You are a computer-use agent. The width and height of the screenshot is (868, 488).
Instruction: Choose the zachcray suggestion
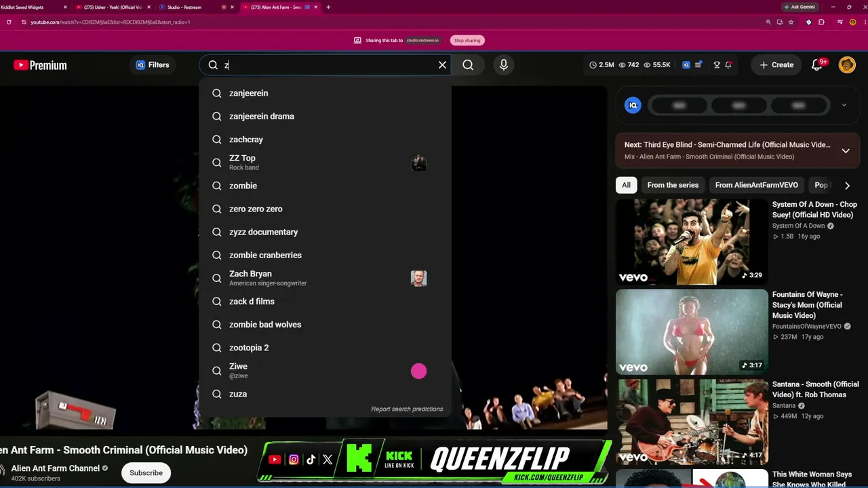point(325,140)
